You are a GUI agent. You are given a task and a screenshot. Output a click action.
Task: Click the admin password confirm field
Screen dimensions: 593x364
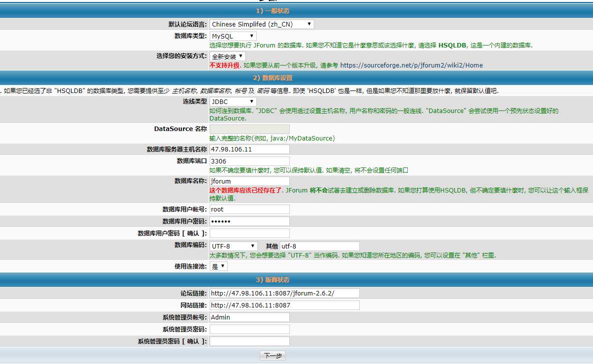tap(250, 341)
